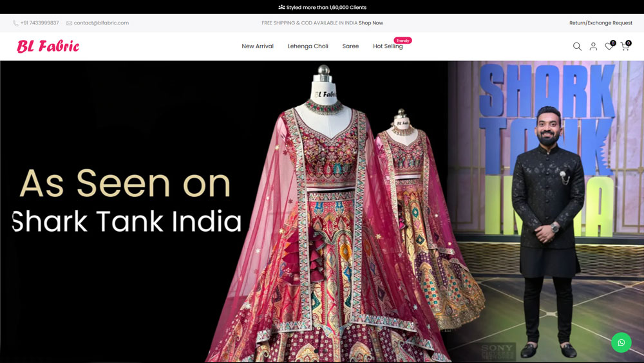Click the 'As Seen on' banner heading
This screenshot has width=644, height=363.
point(125,183)
